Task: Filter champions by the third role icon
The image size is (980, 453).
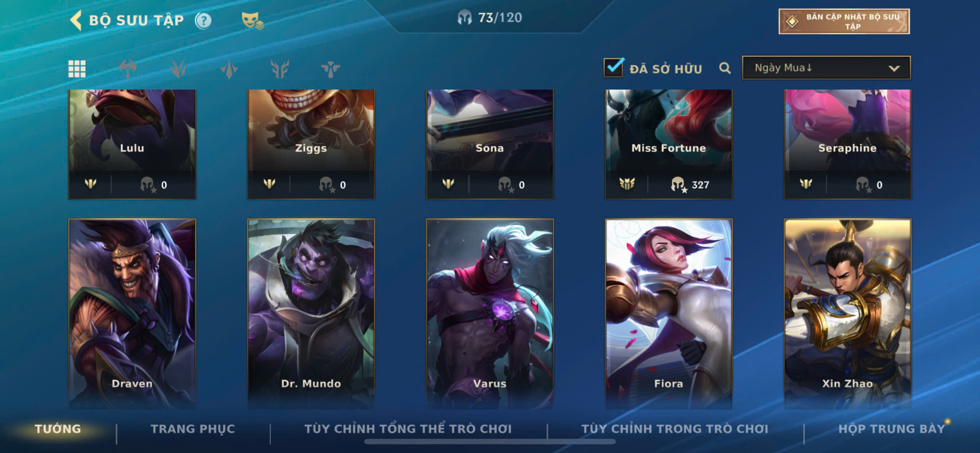Action: tap(229, 69)
